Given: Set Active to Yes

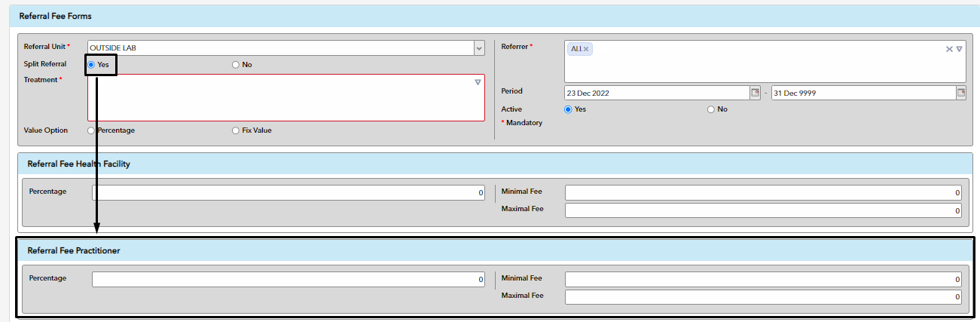Looking at the screenshot, I should coord(568,109).
